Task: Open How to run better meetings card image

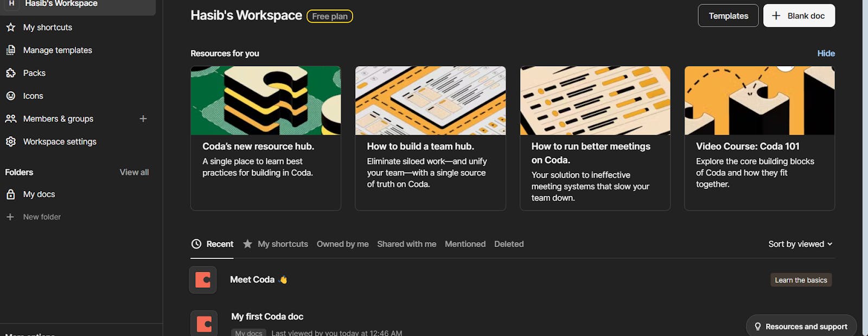Action: [x=595, y=100]
